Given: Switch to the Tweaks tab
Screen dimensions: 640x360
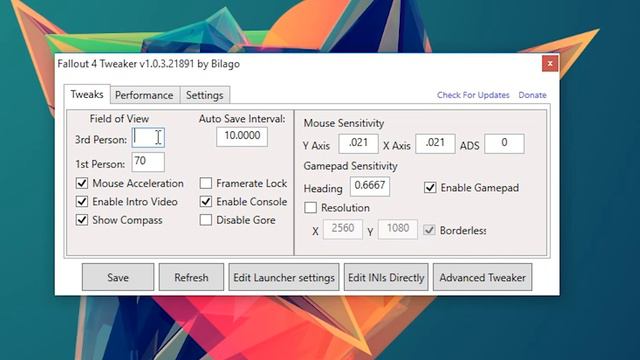Looking at the screenshot, I should pos(87,94).
